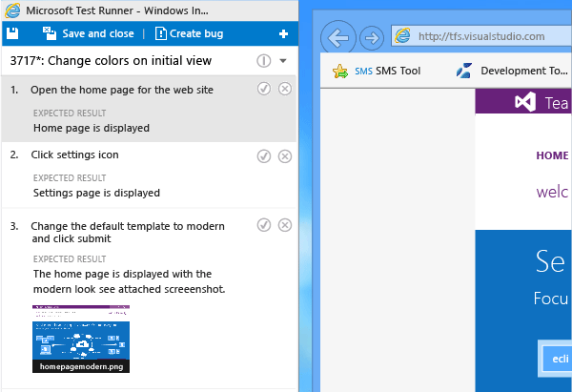Click Create bug button
Viewport: 572px width, 392px height.
189,33
